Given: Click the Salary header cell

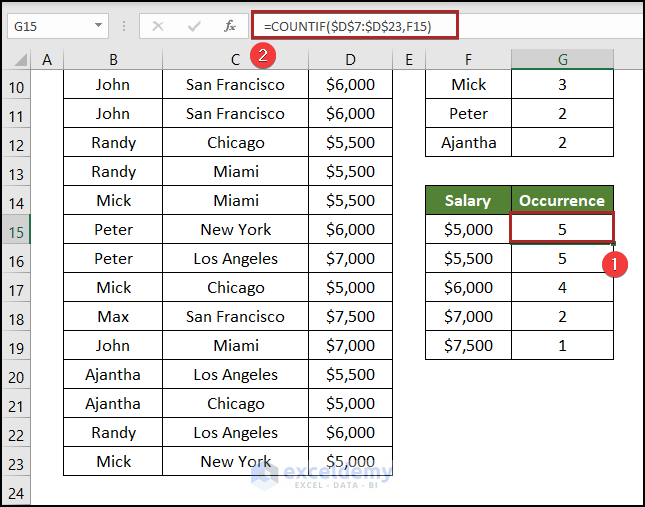Looking at the screenshot, I should point(468,200).
